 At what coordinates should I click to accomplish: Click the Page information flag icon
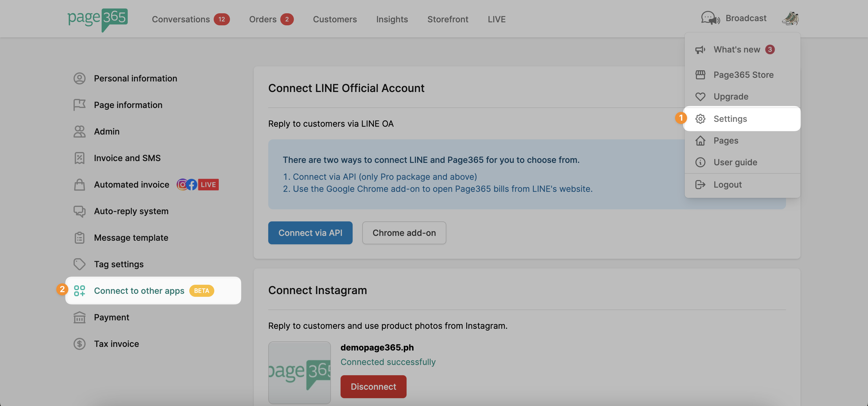80,105
